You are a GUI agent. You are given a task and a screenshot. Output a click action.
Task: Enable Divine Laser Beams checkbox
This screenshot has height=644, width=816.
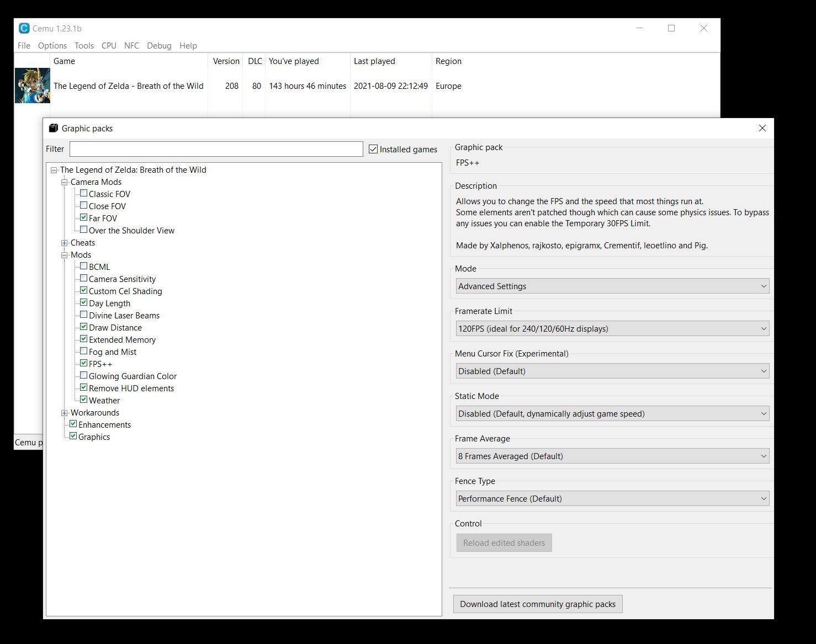(x=83, y=315)
